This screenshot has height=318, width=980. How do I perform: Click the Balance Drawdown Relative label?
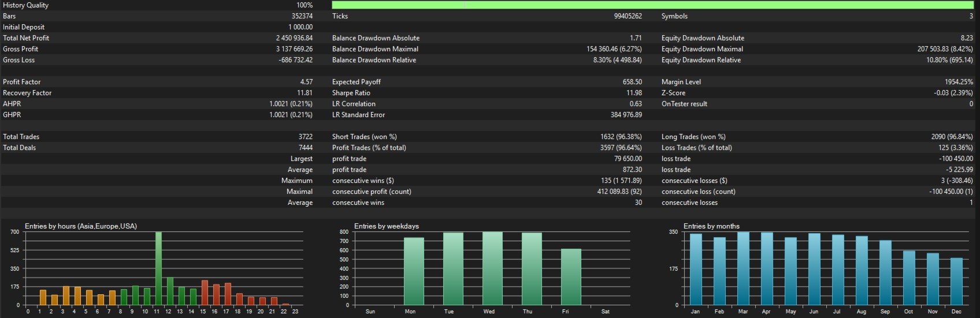click(374, 60)
